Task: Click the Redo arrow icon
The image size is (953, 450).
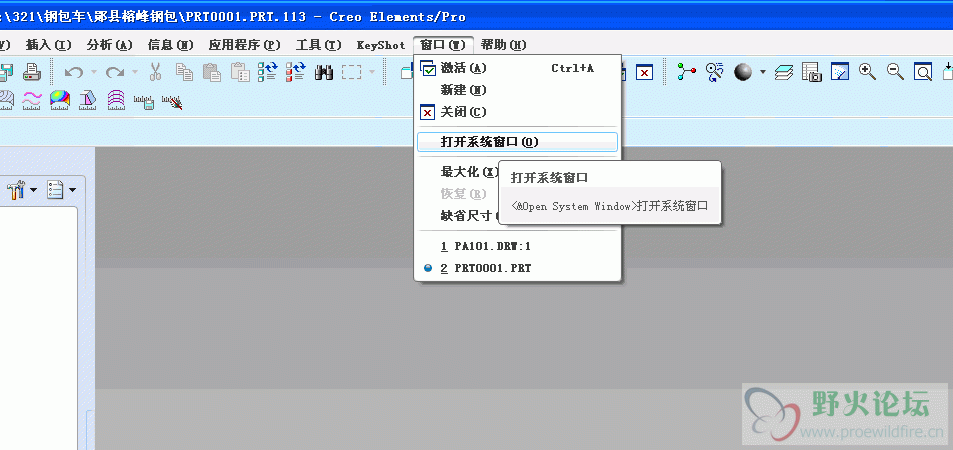Action: point(115,73)
